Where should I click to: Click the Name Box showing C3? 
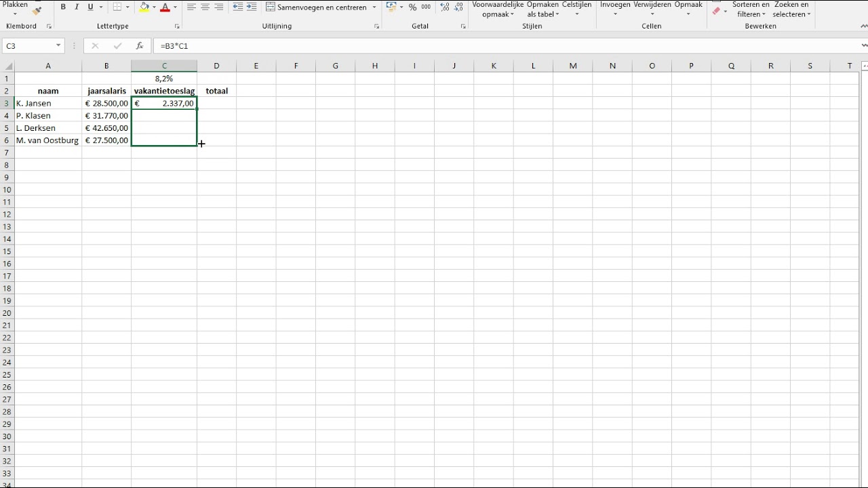(x=28, y=46)
